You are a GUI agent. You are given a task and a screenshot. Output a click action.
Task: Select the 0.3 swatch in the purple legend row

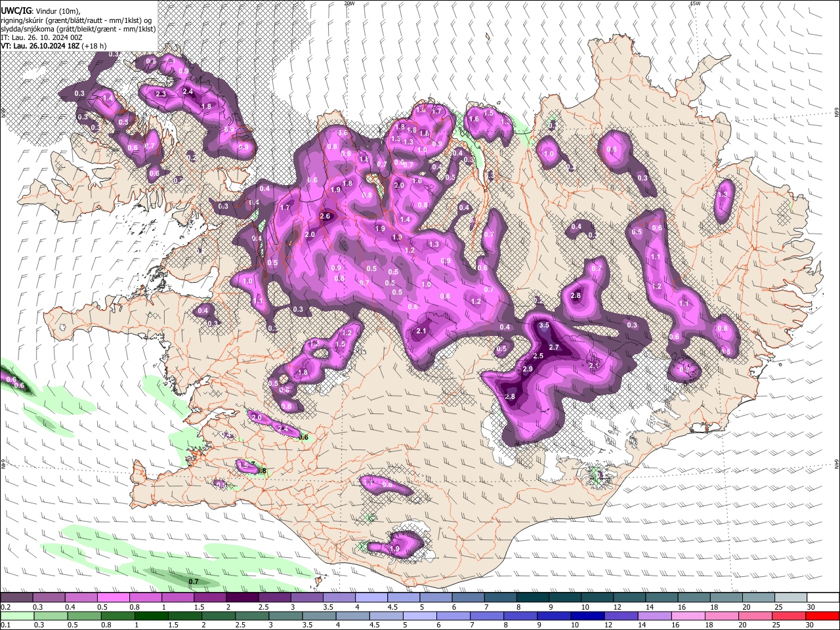[49, 597]
